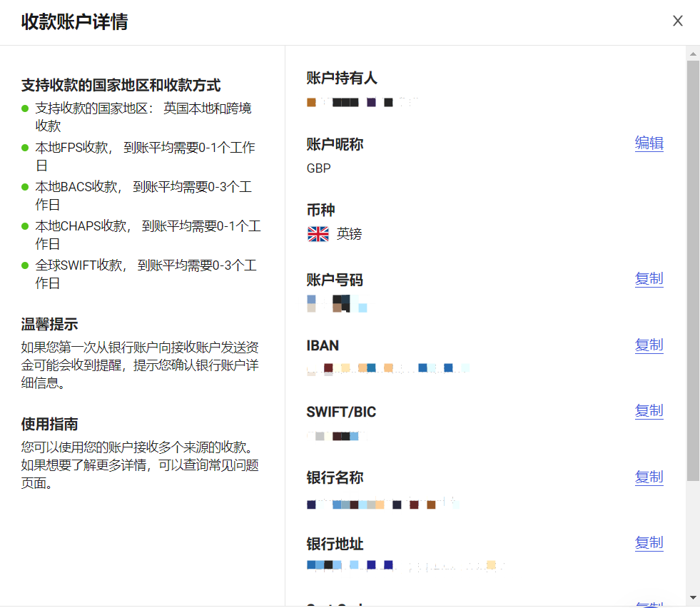This screenshot has width=700, height=608.
Task: Copy the 银行地址 bank address
Action: click(648, 543)
